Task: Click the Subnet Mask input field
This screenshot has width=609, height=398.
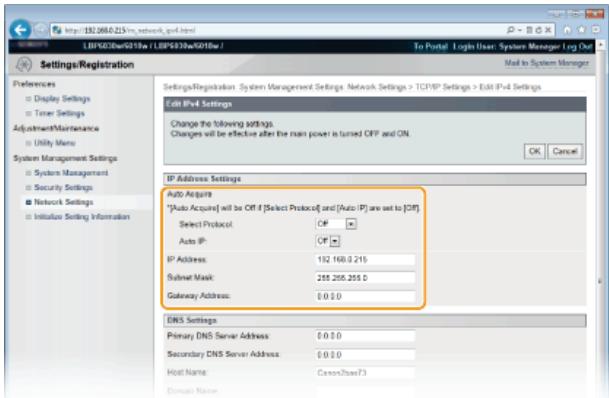Action: tap(365, 278)
